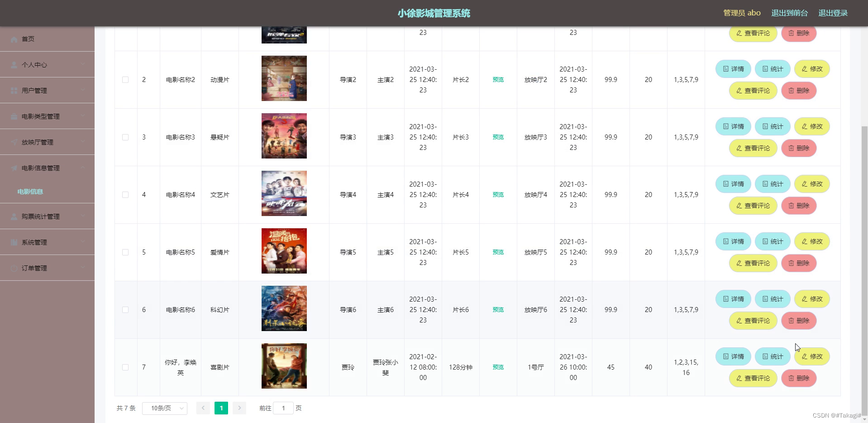Collapse the 电影信息管理 section
868x423 pixels.
[x=48, y=168]
